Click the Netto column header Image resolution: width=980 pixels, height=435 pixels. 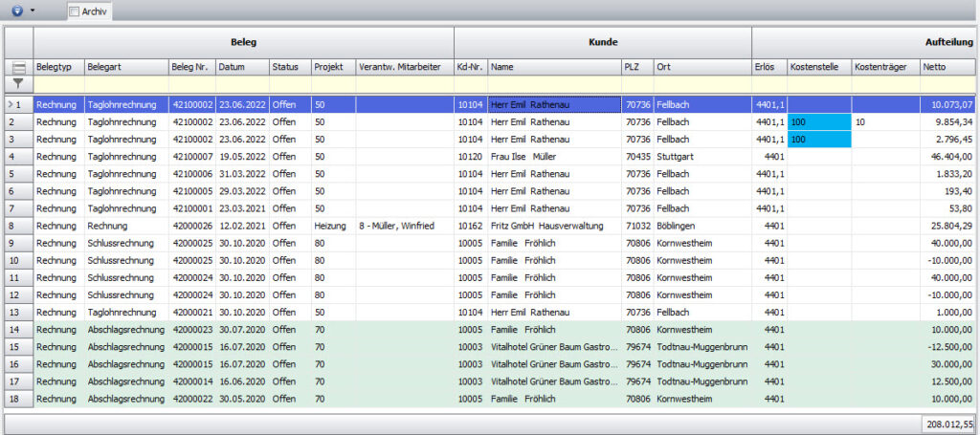(947, 67)
